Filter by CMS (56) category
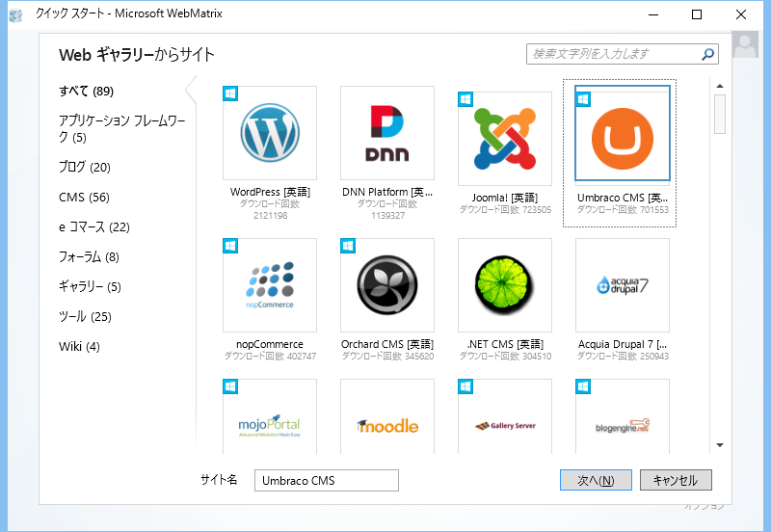This screenshot has height=532, width=771. pyautogui.click(x=84, y=198)
